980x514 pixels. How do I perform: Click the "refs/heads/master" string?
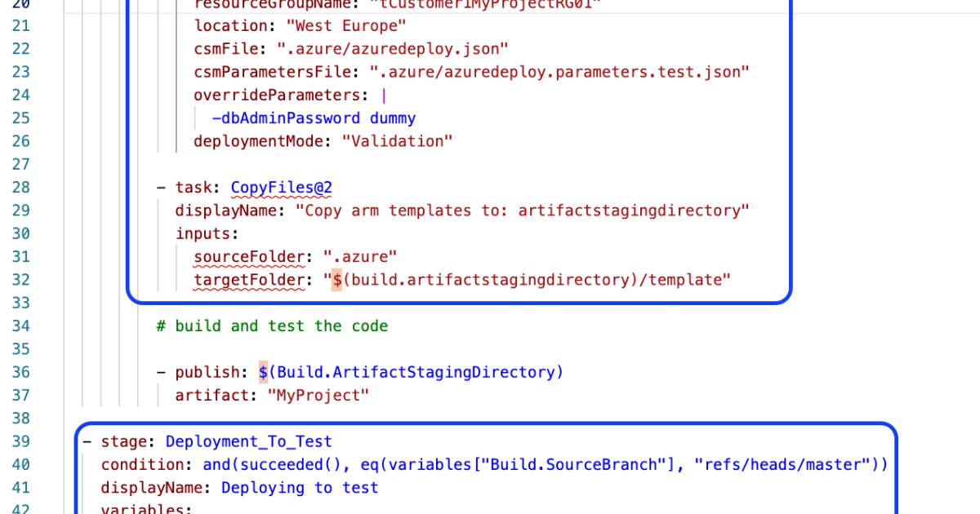pyautogui.click(x=782, y=465)
